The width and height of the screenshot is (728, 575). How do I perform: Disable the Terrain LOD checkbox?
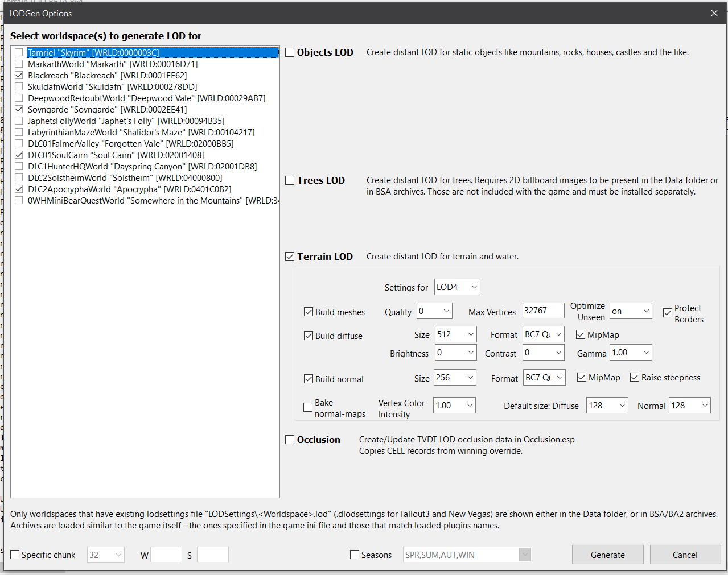click(x=290, y=257)
